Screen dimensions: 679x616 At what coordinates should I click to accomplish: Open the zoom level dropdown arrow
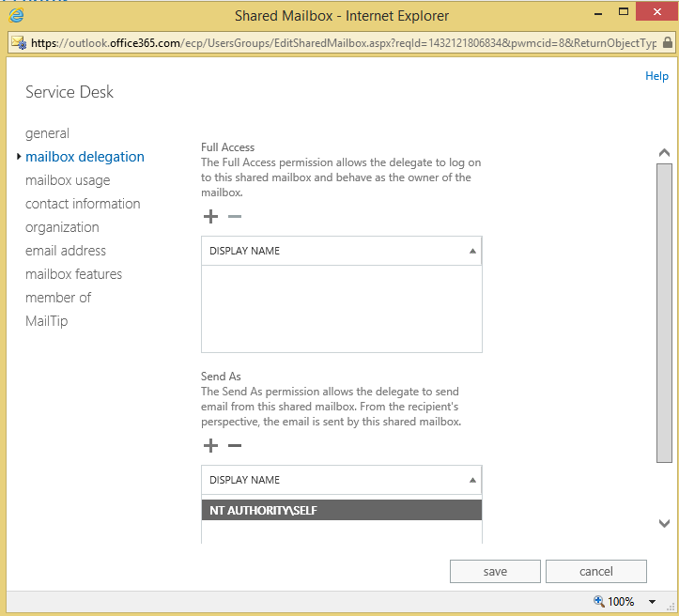coord(652,602)
